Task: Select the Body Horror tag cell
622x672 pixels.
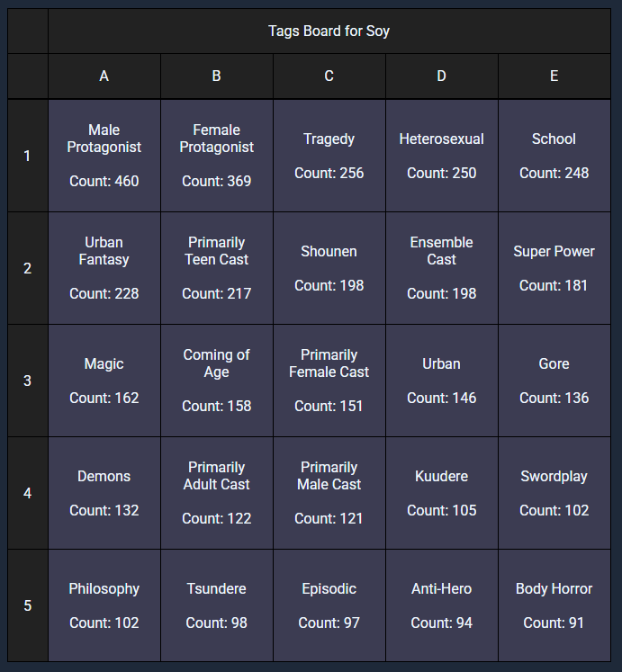Action: click(x=554, y=605)
